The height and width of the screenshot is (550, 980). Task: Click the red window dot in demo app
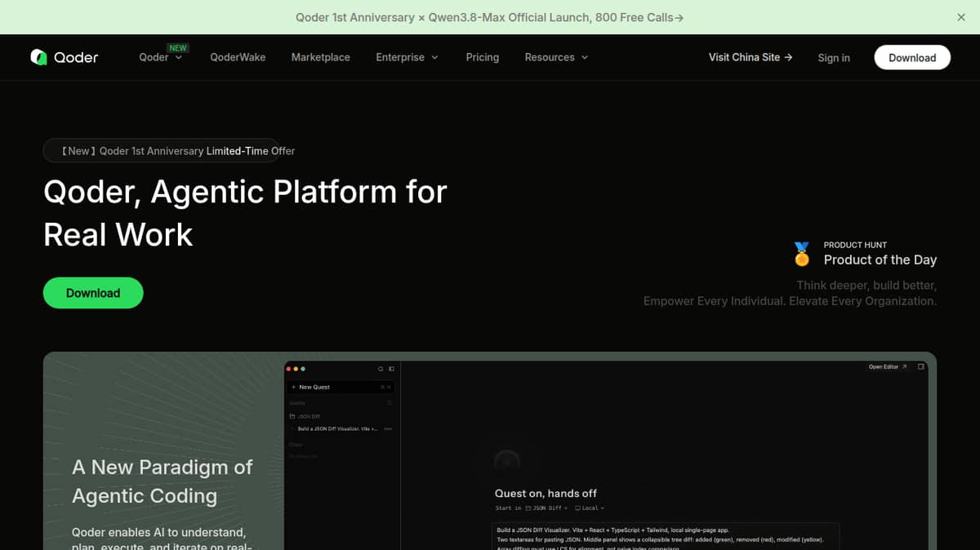click(x=289, y=369)
